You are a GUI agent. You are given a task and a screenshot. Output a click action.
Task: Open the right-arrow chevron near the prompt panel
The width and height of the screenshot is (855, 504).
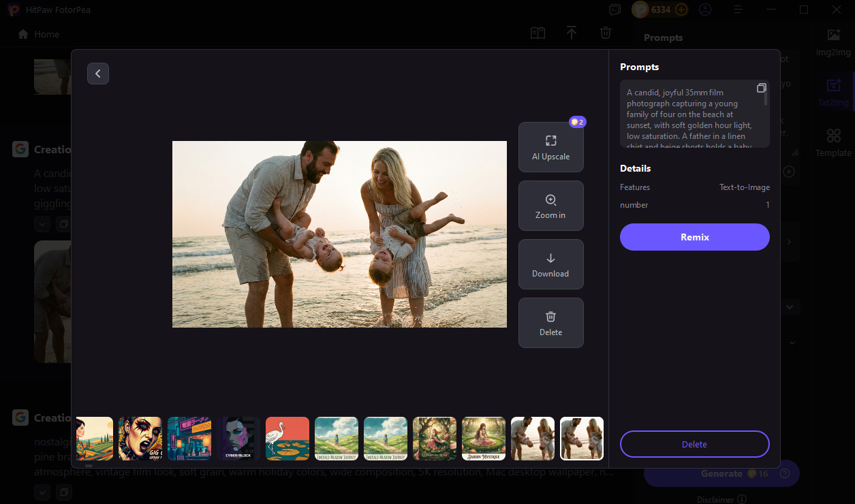788,242
